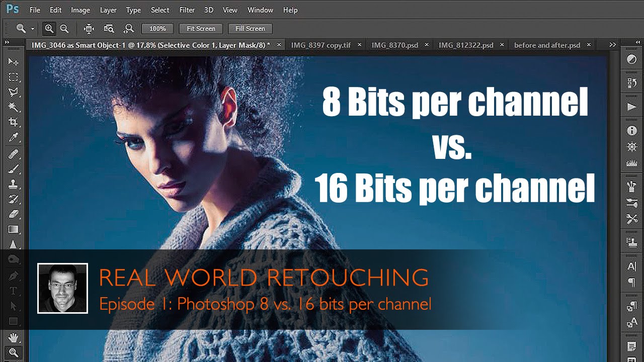Open the Character panel icon
The image size is (644, 362).
631,266
